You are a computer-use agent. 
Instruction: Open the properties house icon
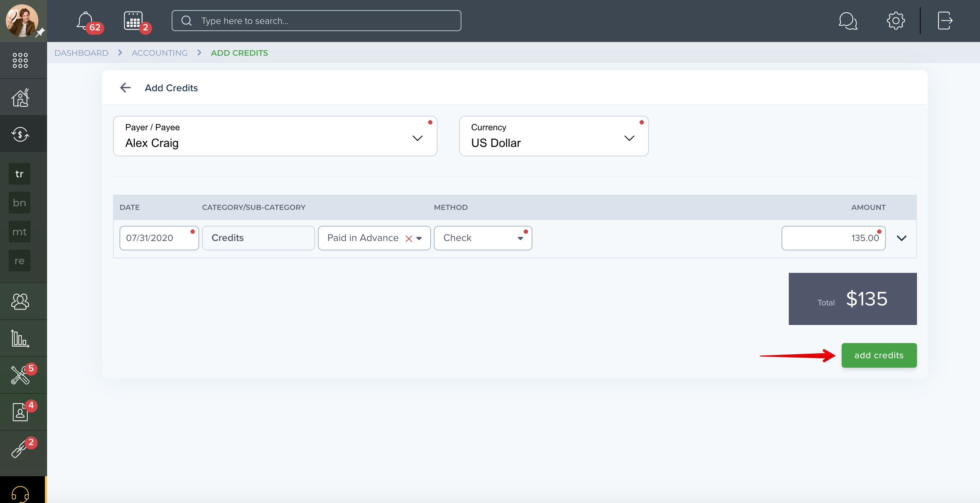(x=20, y=97)
